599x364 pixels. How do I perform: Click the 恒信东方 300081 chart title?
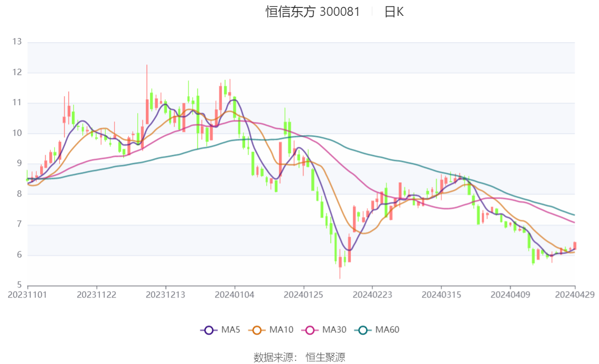(313, 12)
